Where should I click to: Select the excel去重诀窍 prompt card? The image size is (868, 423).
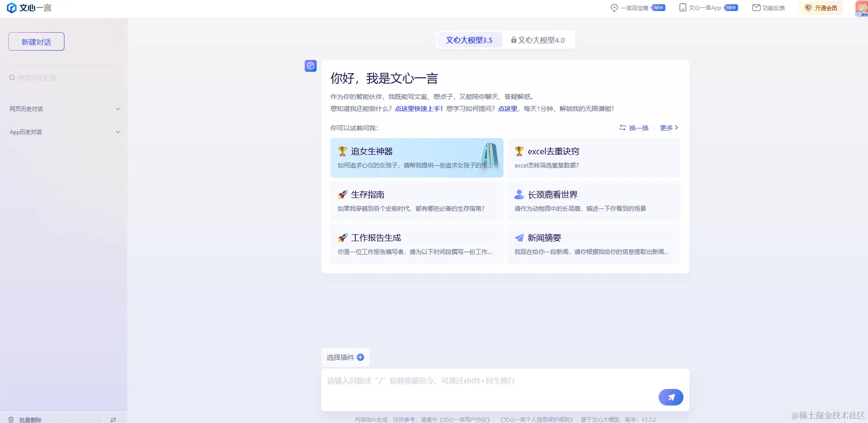pyautogui.click(x=594, y=158)
